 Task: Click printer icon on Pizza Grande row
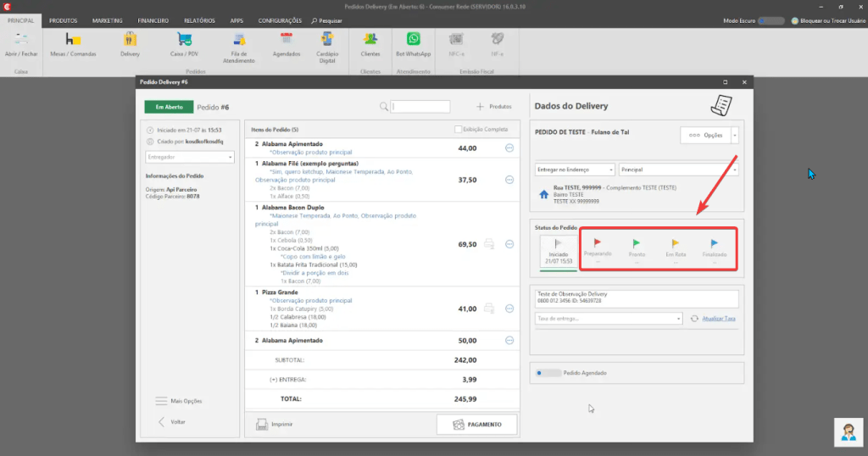coord(489,309)
